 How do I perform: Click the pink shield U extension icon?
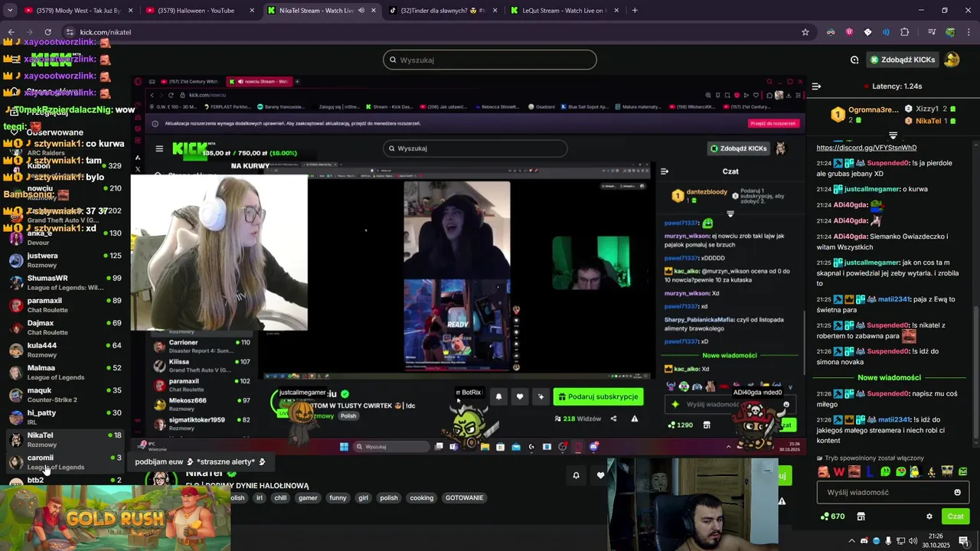849,32
